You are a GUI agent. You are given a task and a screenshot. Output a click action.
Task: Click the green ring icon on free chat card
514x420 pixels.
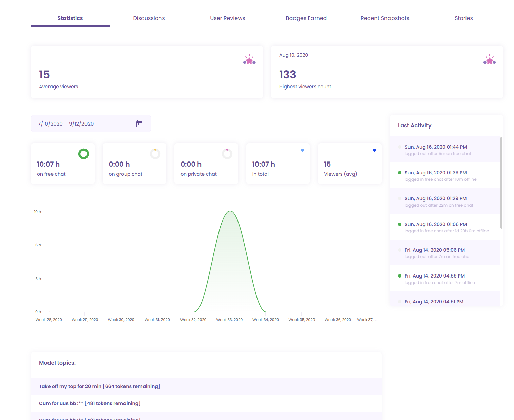(83, 154)
